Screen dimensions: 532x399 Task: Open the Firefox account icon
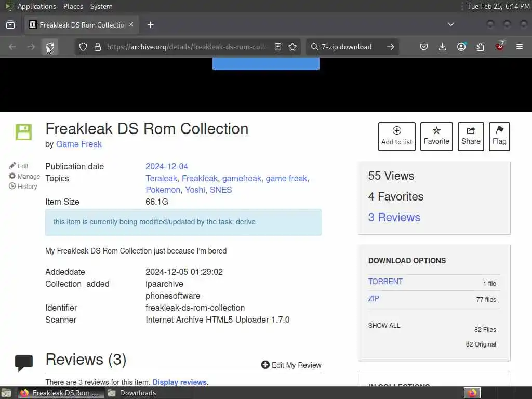[461, 47]
